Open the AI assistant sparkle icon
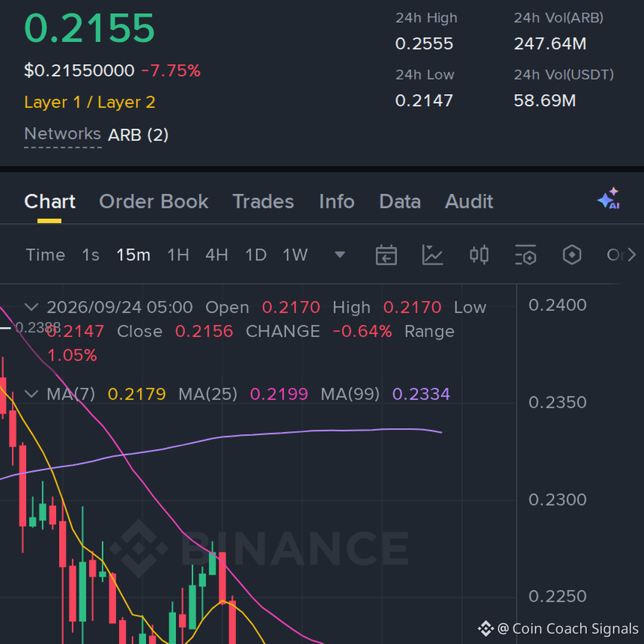Screen dimensions: 644x644 click(x=609, y=199)
